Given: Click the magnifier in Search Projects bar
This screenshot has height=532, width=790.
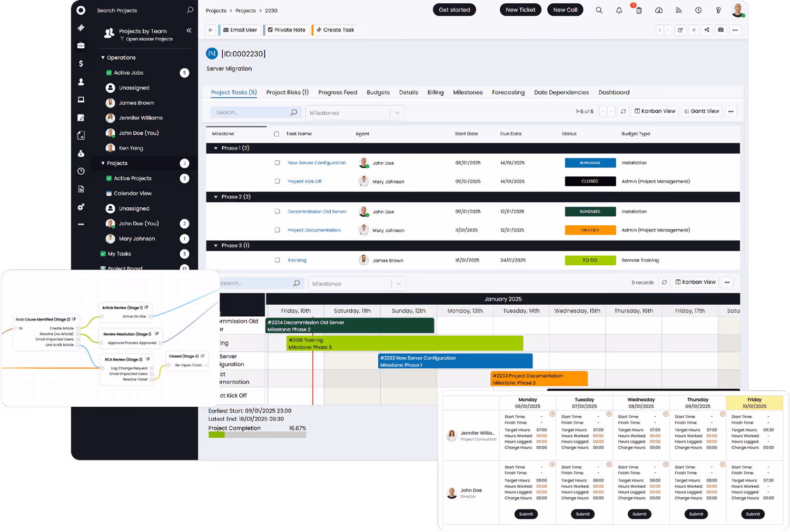Looking at the screenshot, I should tap(190, 10).
